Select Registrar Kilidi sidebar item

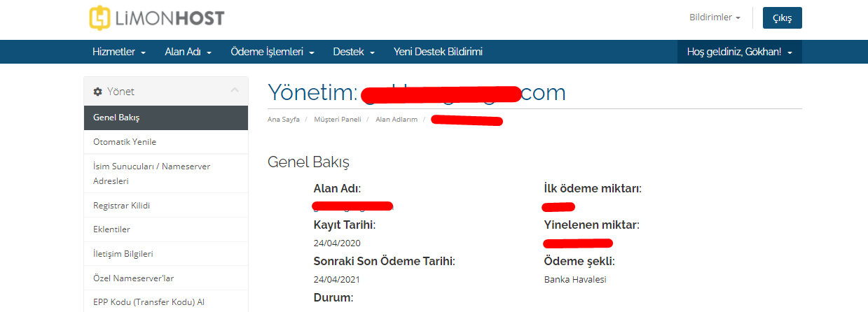tap(166, 206)
